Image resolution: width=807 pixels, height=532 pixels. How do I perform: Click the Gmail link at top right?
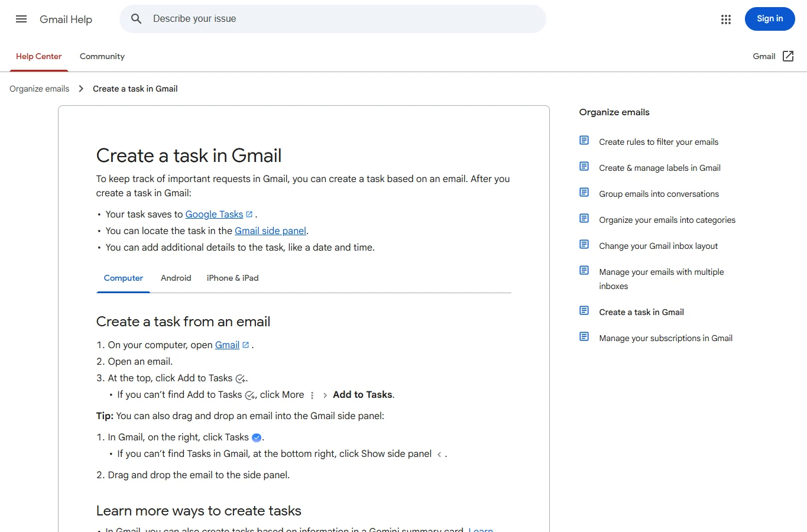[x=764, y=56]
